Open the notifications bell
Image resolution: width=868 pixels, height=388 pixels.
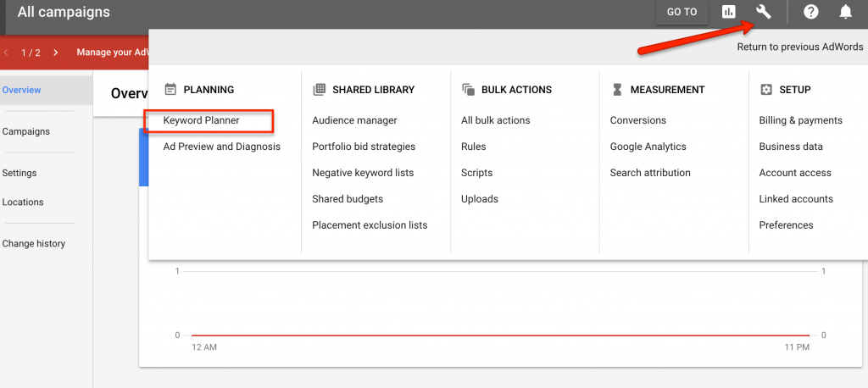coord(845,12)
